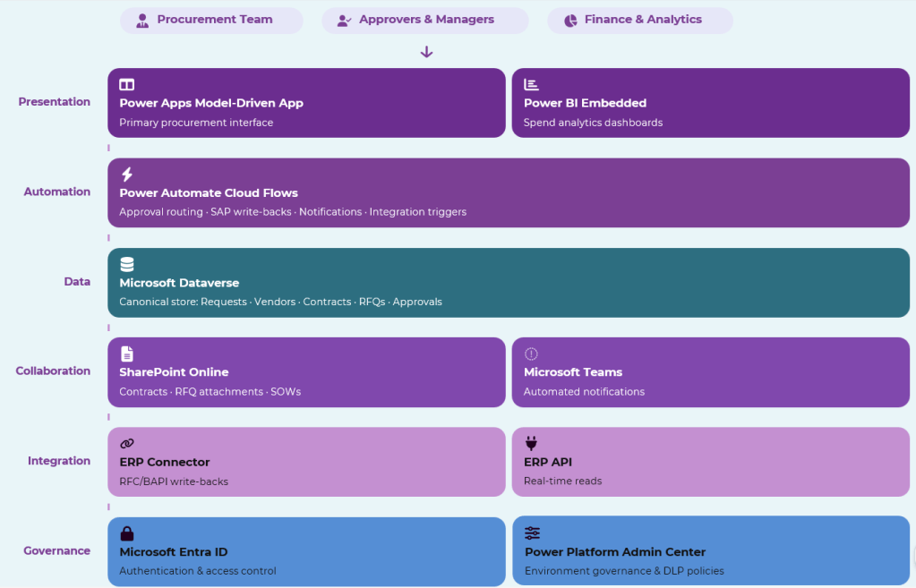916x588 pixels.
Task: Open the SharePoint Online card
Action: tap(307, 372)
